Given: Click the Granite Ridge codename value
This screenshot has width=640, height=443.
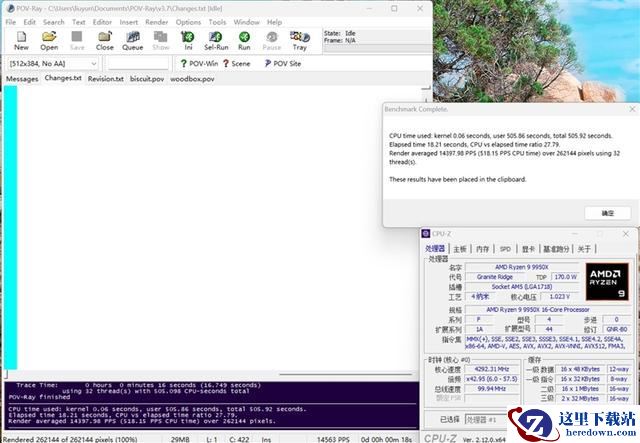Looking at the screenshot, I should (495, 277).
